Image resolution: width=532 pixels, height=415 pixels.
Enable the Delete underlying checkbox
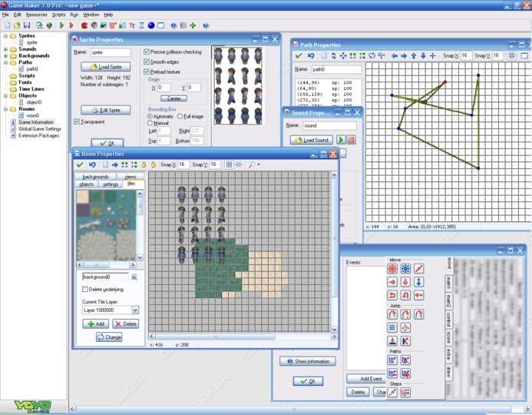pyautogui.click(x=84, y=289)
